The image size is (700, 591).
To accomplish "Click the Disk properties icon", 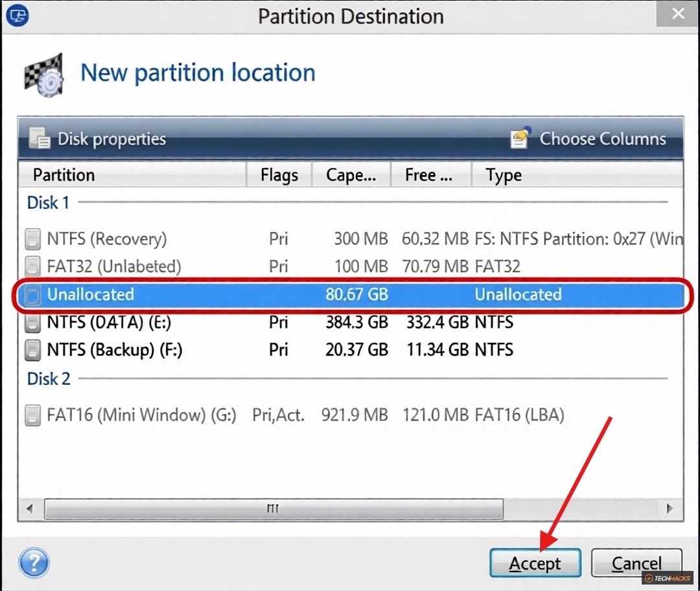I will click(x=40, y=138).
